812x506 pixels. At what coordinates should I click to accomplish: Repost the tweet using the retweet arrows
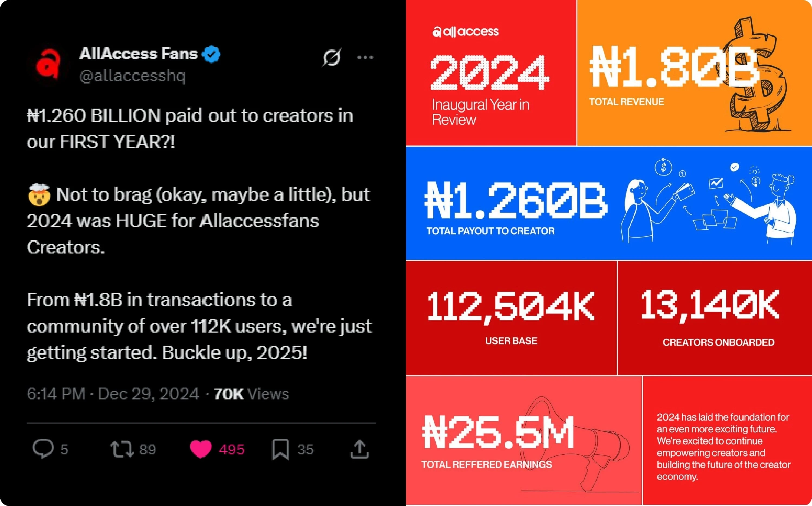coord(122,449)
